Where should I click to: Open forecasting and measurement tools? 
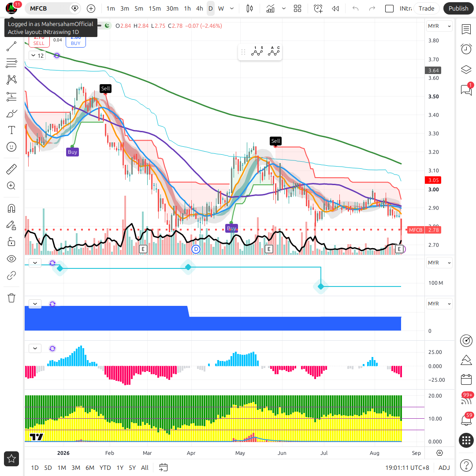point(11,97)
